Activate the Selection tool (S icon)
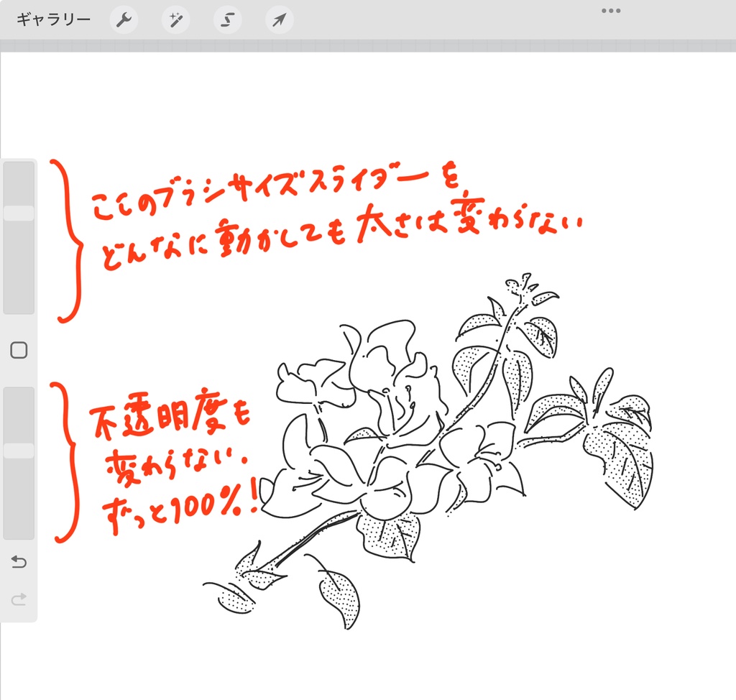Image resolution: width=736 pixels, height=700 pixels. (226, 19)
